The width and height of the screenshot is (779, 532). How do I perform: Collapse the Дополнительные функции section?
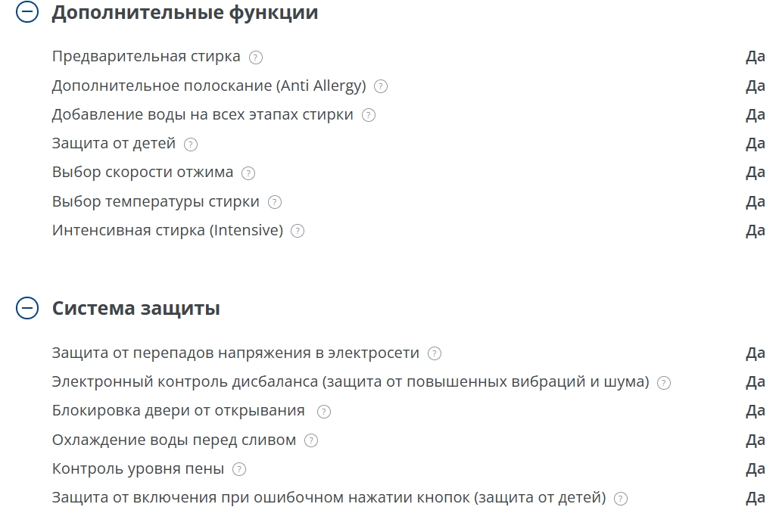pos(27,13)
